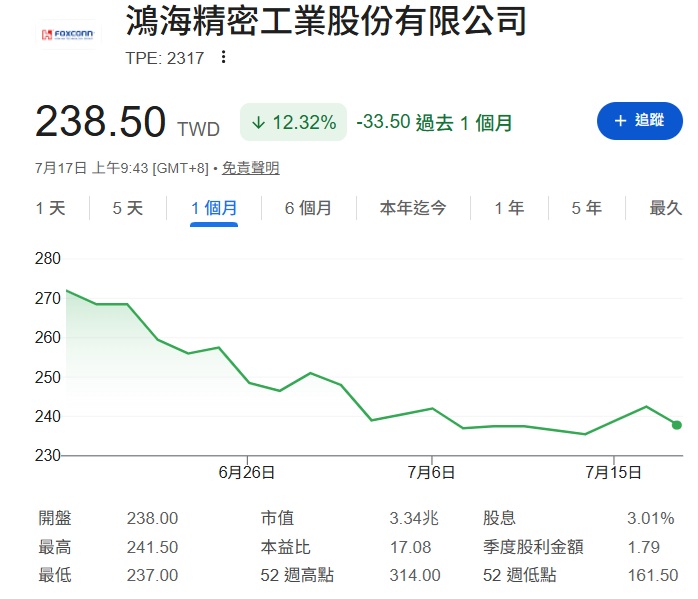Click the 開盤 label
698x599 pixels.
(x=55, y=518)
